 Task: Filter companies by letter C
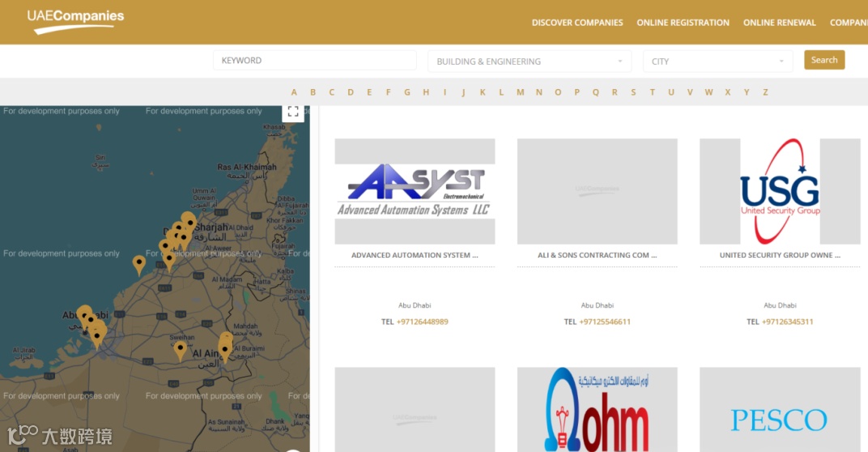(332, 92)
